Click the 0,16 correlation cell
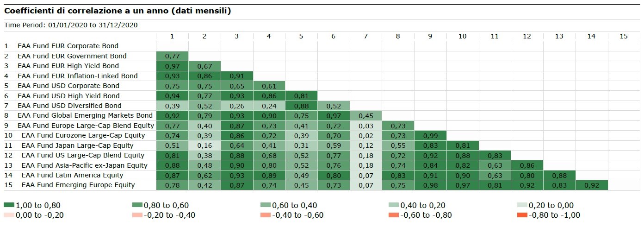 click(x=204, y=145)
